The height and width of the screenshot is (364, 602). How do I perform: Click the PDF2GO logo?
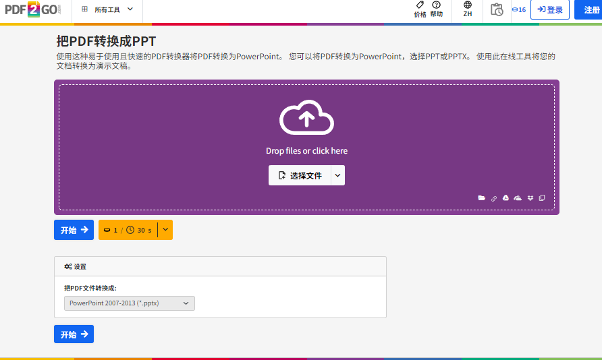pyautogui.click(x=32, y=9)
